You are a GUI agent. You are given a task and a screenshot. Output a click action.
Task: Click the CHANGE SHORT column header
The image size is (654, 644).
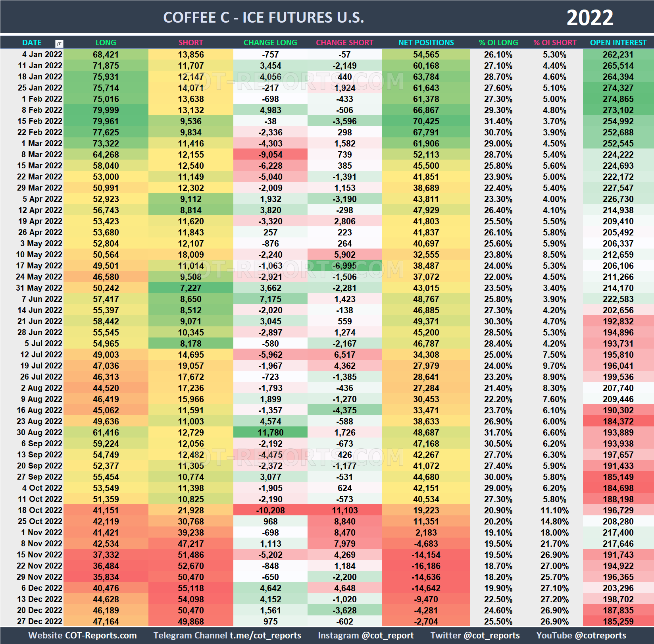pos(344,42)
